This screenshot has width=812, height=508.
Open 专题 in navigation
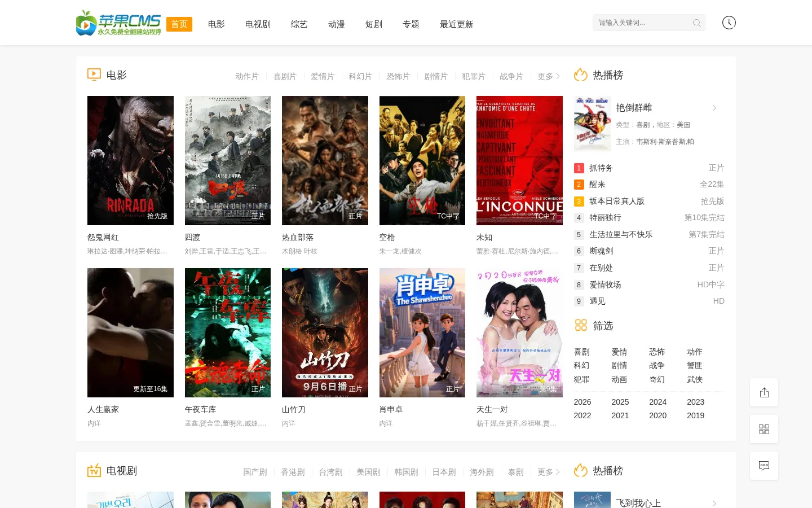411,24
